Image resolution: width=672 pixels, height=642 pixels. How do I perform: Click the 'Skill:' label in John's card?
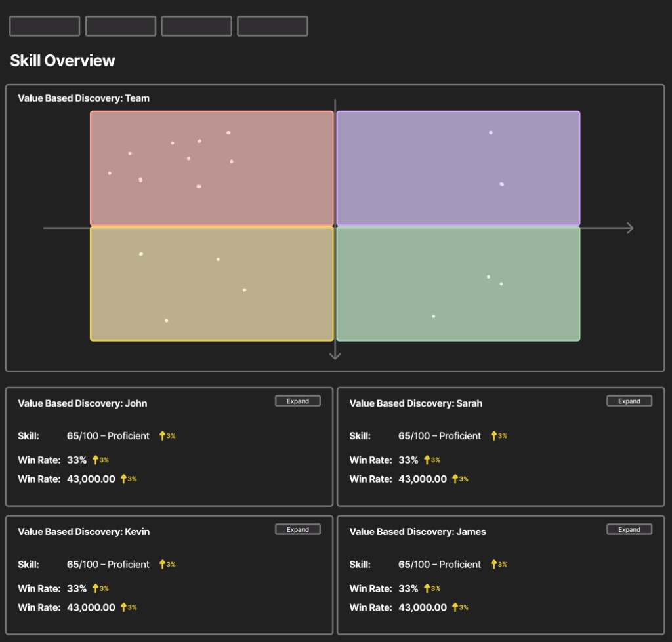28,436
